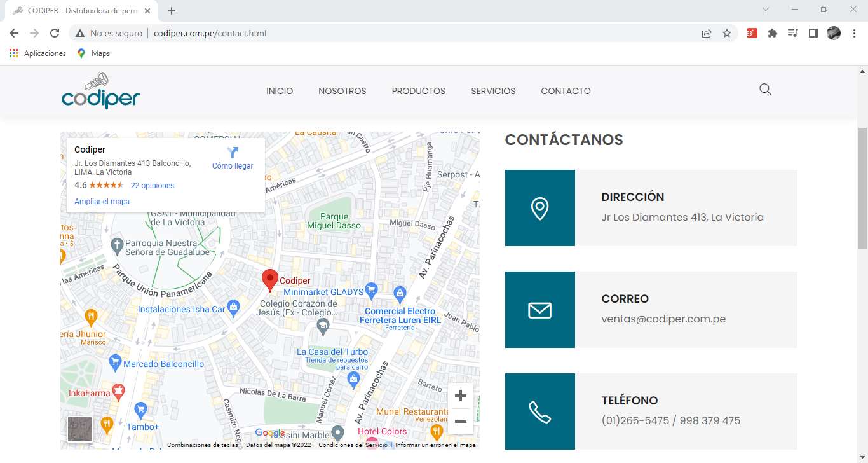Click the Parroquia Nuestra Señora church marker

pyautogui.click(x=116, y=245)
